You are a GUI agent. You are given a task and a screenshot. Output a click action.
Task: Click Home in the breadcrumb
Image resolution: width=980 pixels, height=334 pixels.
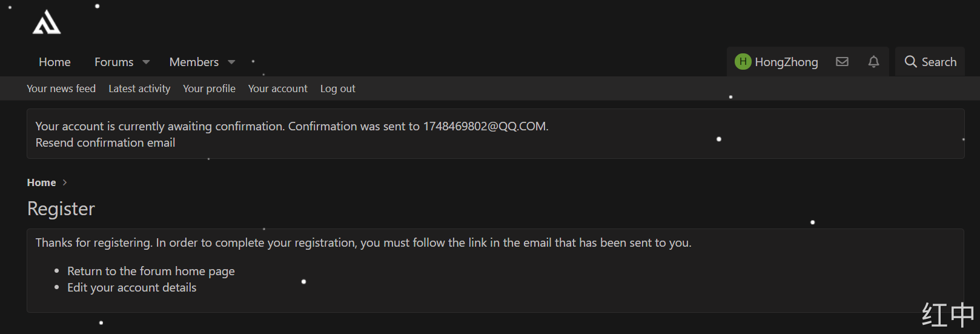(x=41, y=182)
